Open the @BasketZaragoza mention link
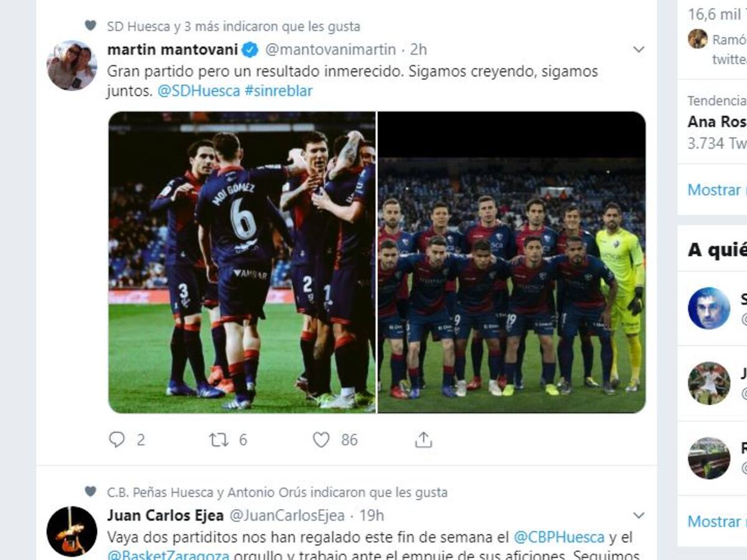Viewport: 747px width, 560px height. 168,556
